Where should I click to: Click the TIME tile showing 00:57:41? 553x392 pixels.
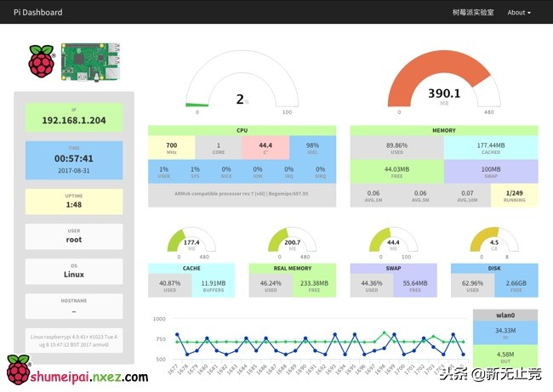coord(74,161)
